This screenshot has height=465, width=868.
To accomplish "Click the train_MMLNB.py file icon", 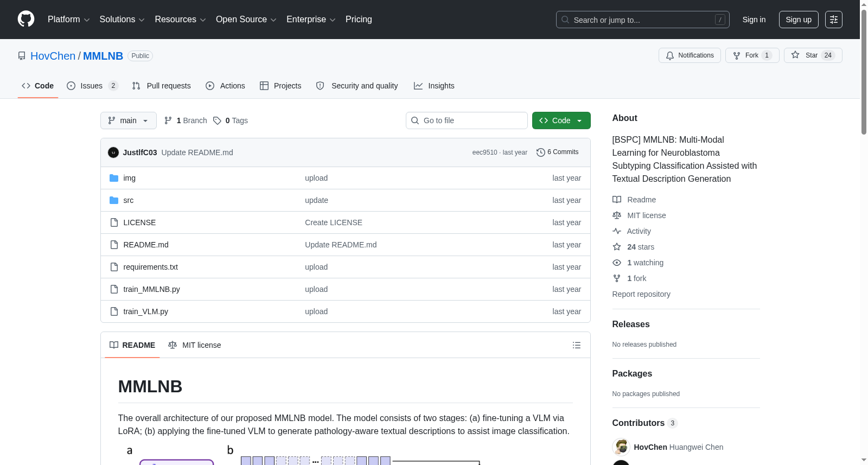I will tap(114, 289).
